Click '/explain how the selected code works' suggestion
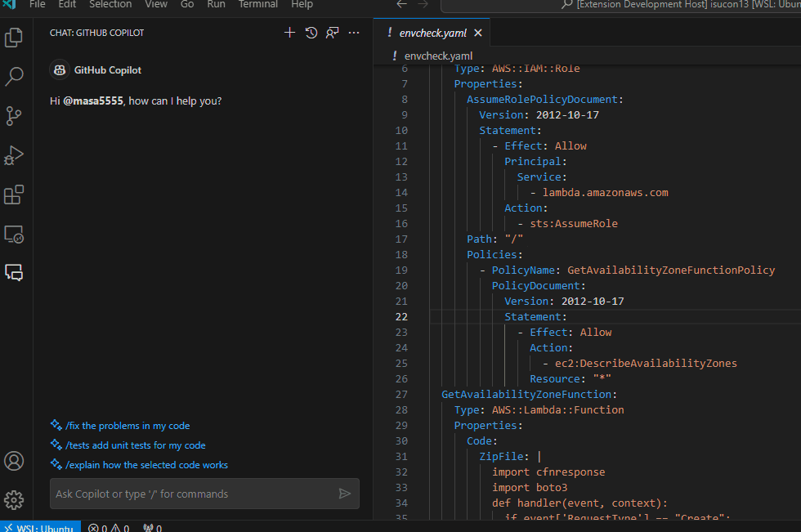This screenshot has height=532, width=801. point(146,465)
